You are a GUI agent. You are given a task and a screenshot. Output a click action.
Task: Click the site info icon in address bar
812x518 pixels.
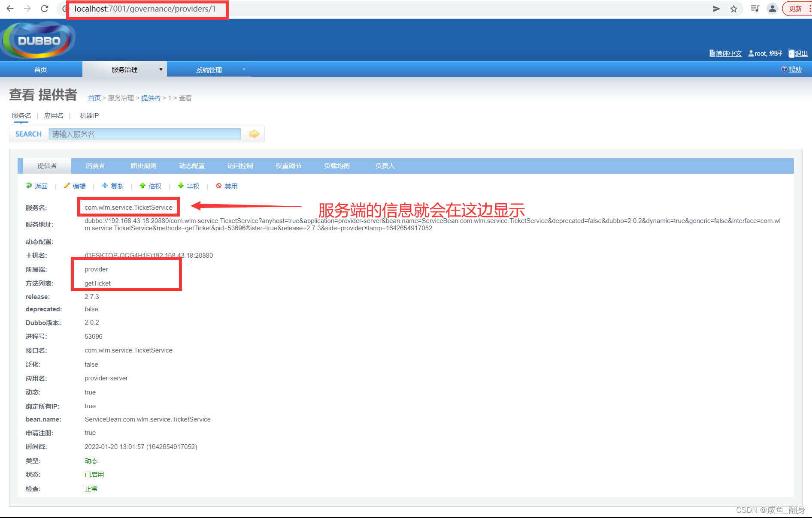pos(65,9)
